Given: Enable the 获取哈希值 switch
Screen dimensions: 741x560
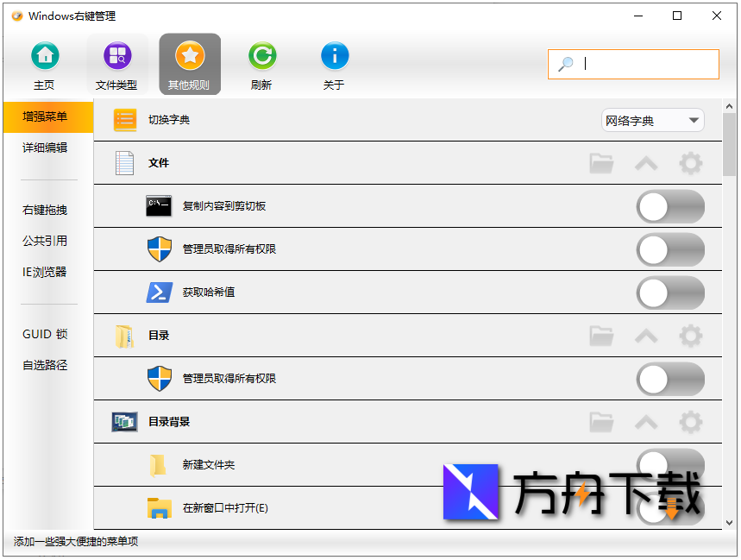Looking at the screenshot, I should coord(670,293).
